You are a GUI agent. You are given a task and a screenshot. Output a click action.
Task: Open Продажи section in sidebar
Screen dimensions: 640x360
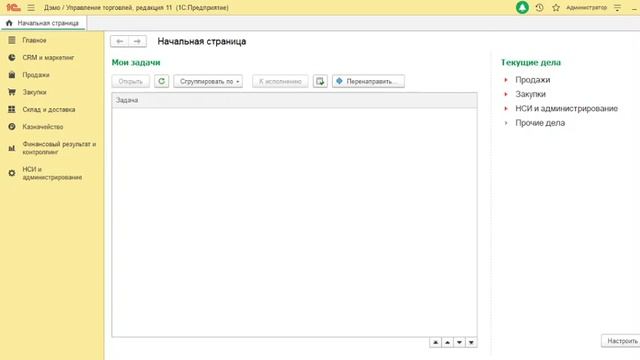[x=36, y=75]
